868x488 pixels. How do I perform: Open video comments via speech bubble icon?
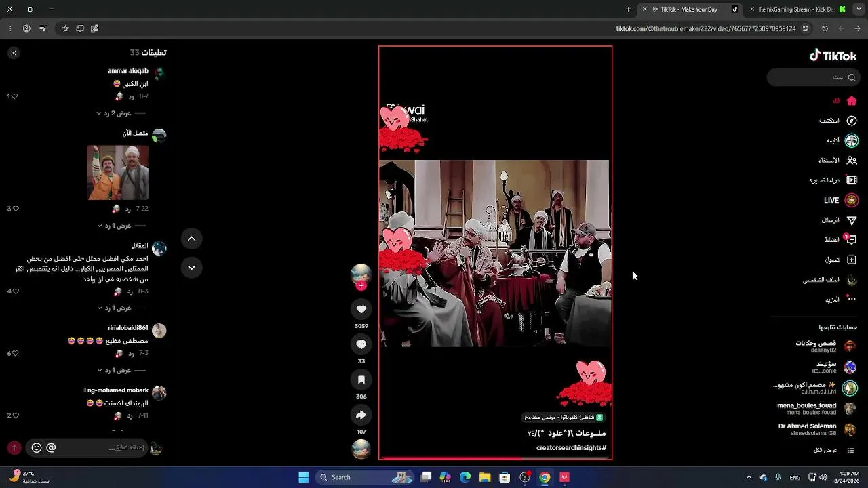[361, 344]
